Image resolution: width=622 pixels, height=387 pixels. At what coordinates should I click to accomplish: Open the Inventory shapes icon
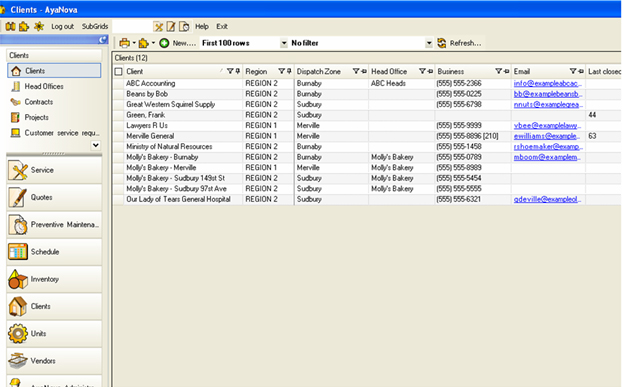18,279
